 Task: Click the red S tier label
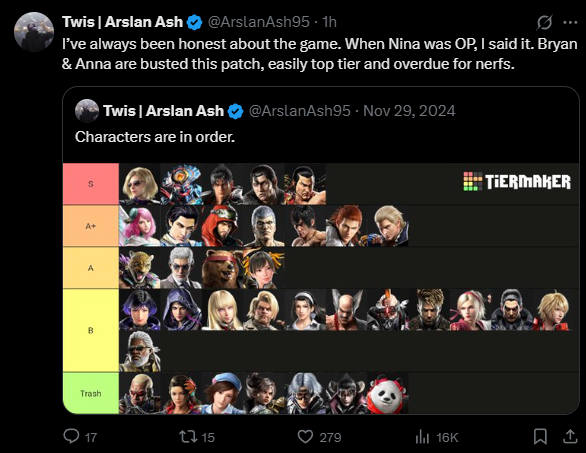tap(91, 184)
